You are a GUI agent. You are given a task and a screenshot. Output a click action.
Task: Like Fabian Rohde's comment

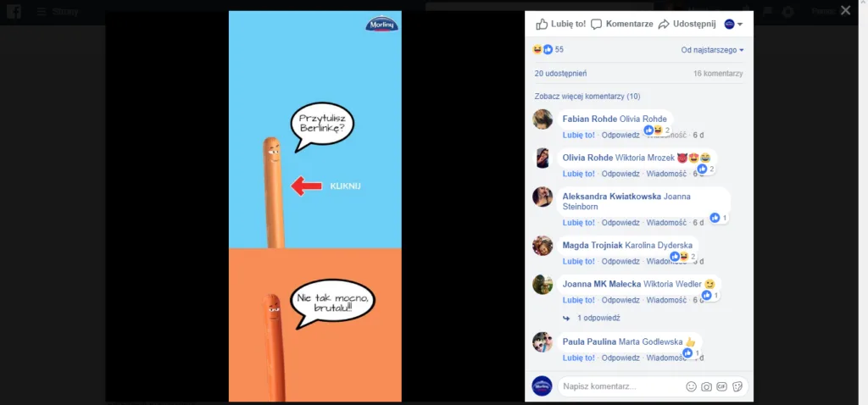578,135
